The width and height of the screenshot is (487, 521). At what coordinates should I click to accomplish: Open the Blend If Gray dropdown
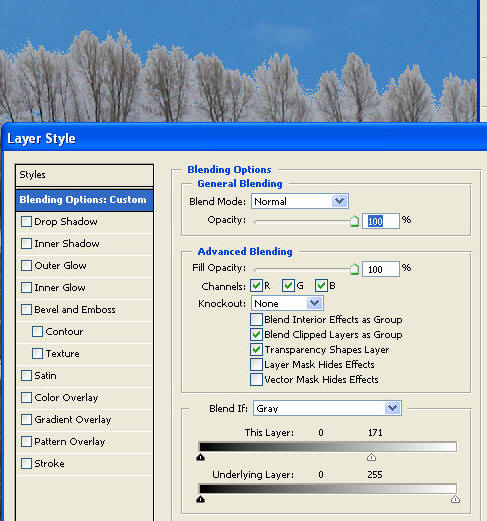tap(327, 408)
